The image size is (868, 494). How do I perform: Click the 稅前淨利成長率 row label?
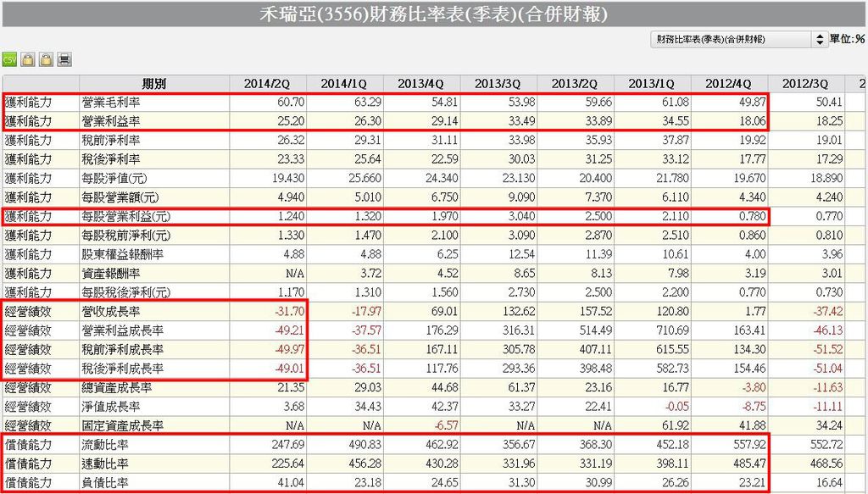123,349
